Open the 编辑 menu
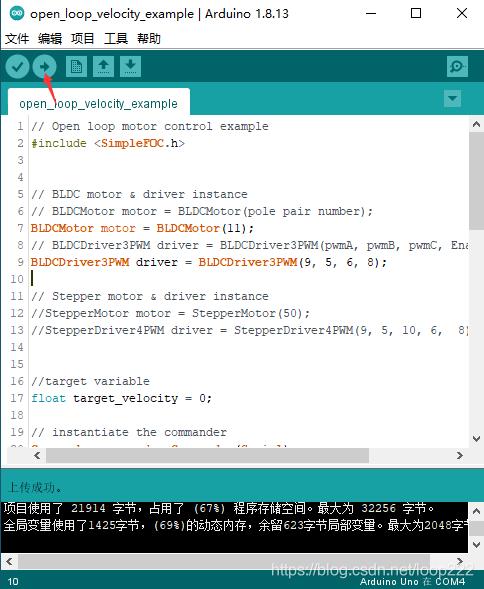This screenshot has height=589, width=484. (x=50, y=38)
